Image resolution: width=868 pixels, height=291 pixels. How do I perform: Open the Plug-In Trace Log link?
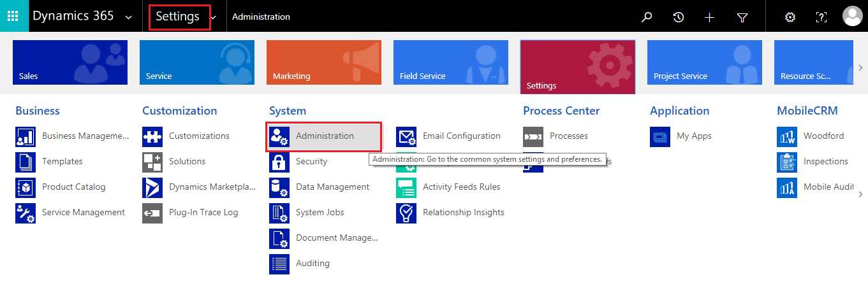203,213
